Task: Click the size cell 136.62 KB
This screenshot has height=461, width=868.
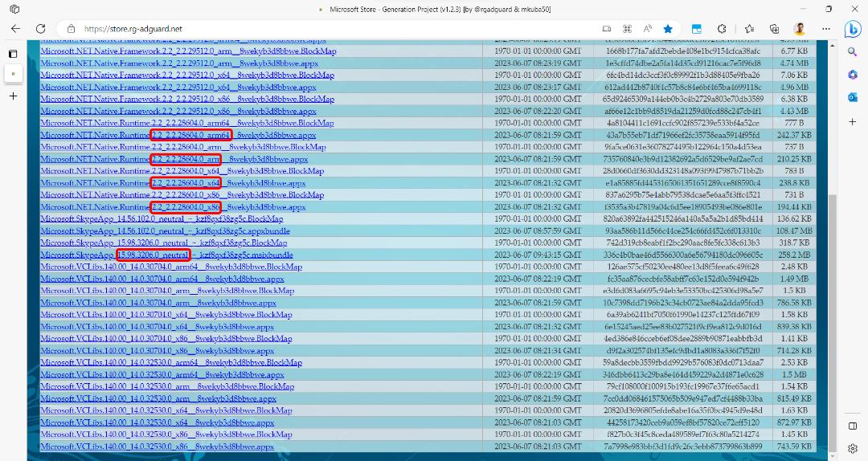Action: click(794, 218)
